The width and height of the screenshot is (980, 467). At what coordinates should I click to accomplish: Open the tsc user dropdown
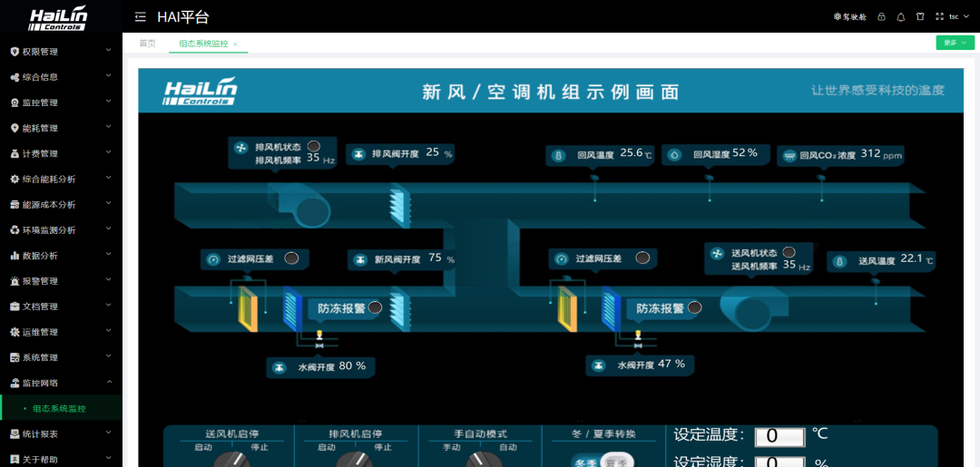click(x=958, y=16)
